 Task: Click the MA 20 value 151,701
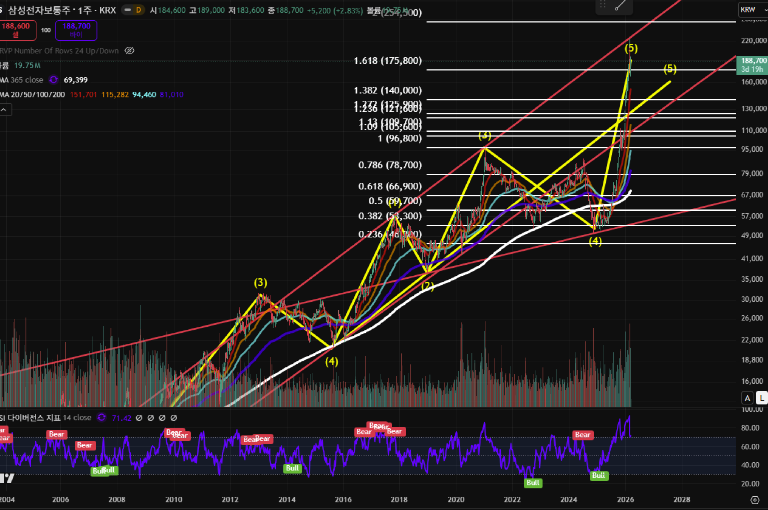tap(83, 95)
